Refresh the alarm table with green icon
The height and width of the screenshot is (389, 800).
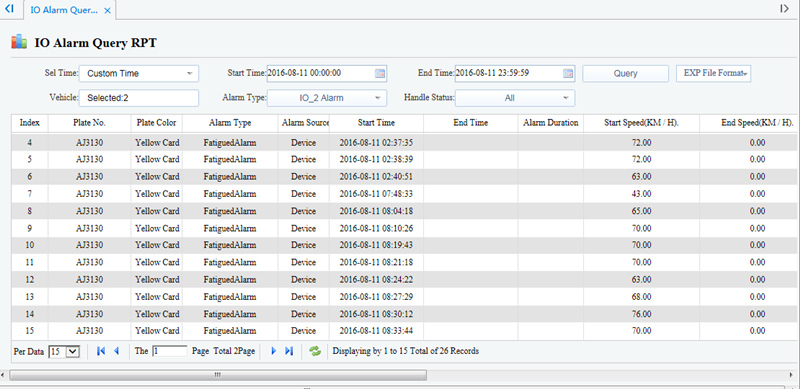[x=315, y=351]
